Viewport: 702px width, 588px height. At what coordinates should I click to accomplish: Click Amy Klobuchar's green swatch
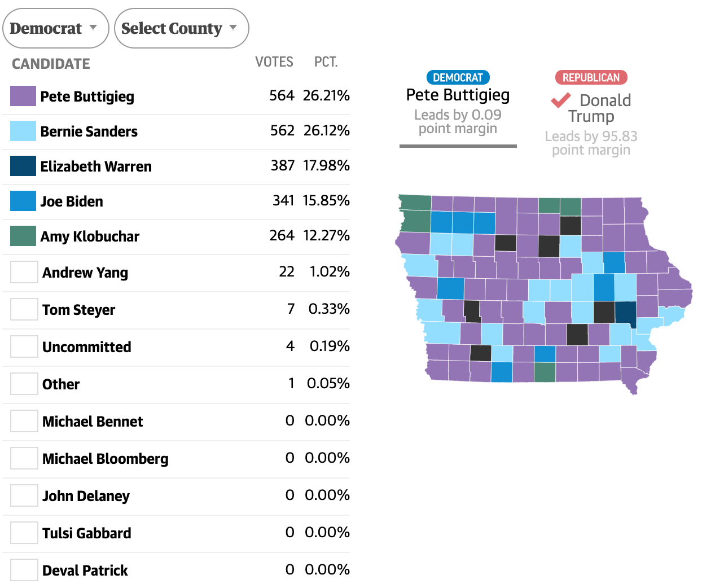point(23,236)
